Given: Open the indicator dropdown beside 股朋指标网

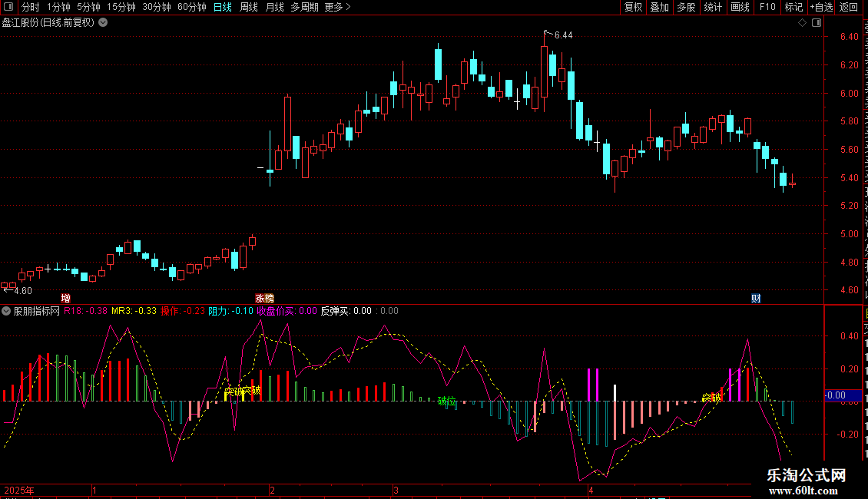Looking at the screenshot, I should (6, 311).
